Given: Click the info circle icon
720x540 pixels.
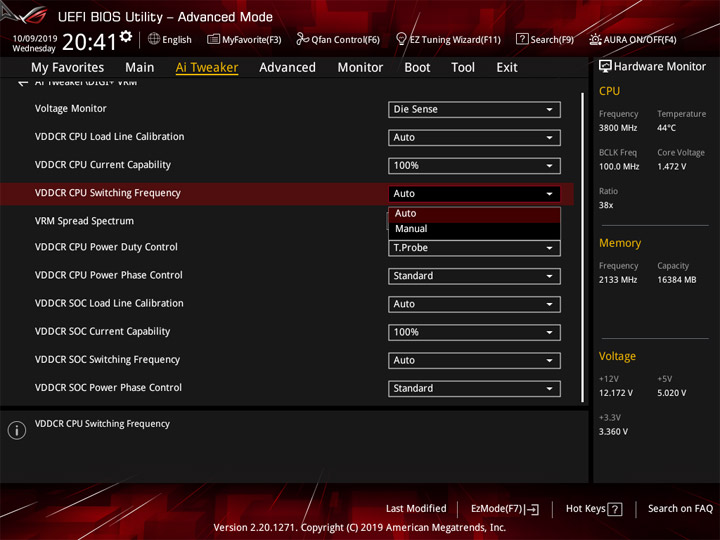Looking at the screenshot, I should point(17,430).
